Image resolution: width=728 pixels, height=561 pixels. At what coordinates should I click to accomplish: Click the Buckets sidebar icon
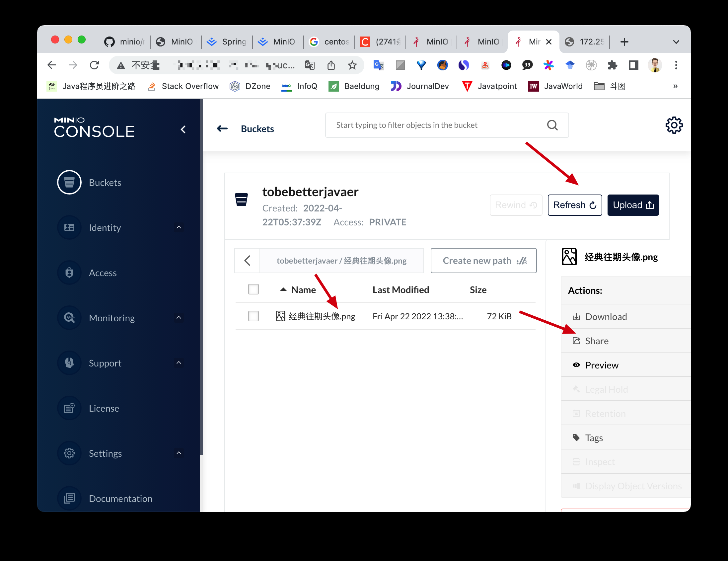tap(69, 183)
